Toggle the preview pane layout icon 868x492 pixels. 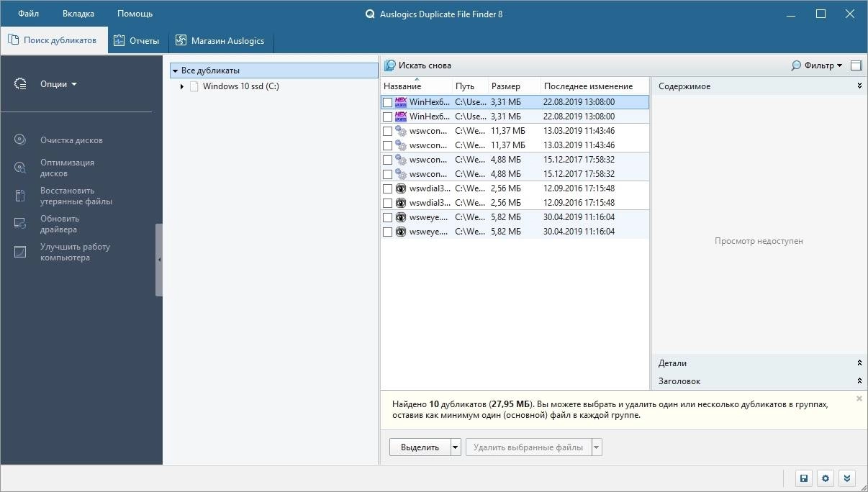pos(856,65)
